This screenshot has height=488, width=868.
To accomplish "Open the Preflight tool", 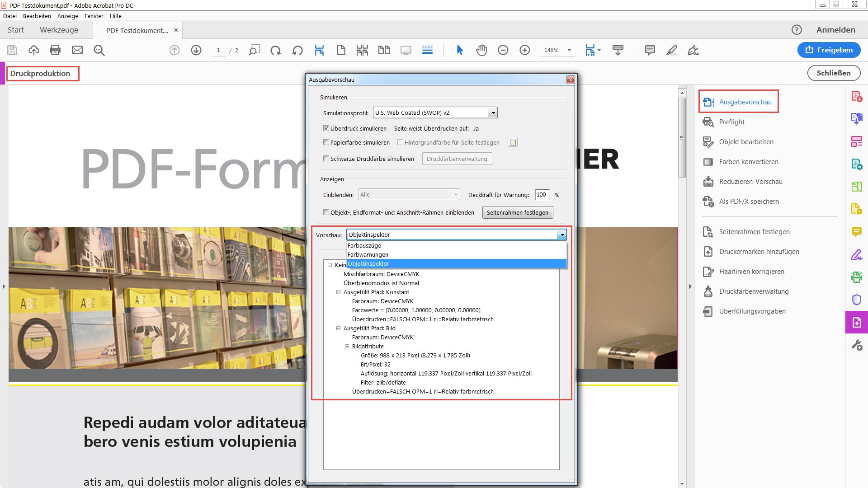I will point(731,122).
